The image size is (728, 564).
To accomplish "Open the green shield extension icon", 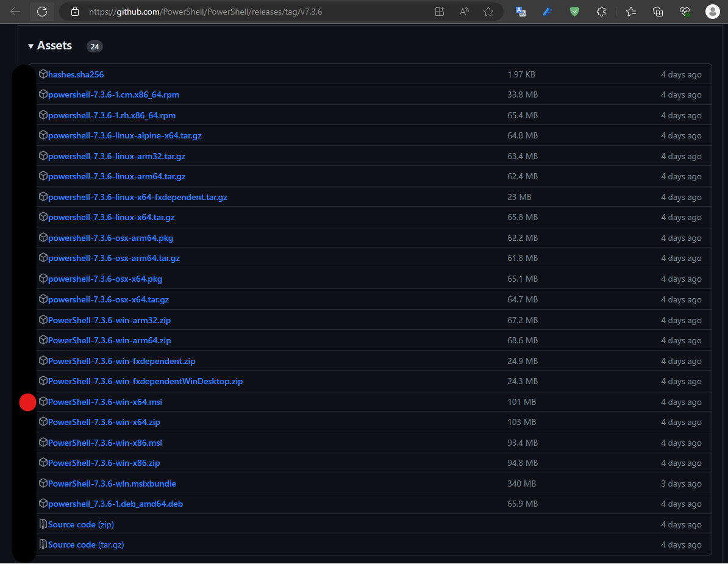I will (x=575, y=12).
